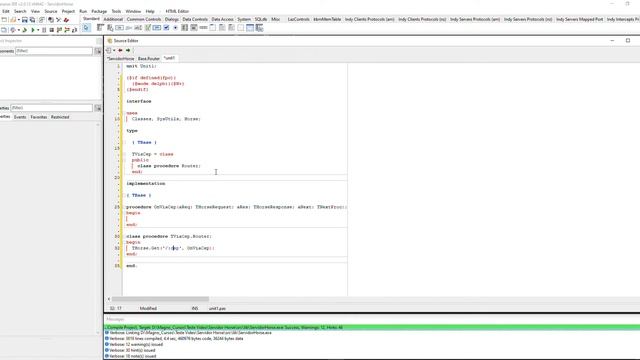
Task: Click the Step Out debug icon
Action: click(74, 30)
